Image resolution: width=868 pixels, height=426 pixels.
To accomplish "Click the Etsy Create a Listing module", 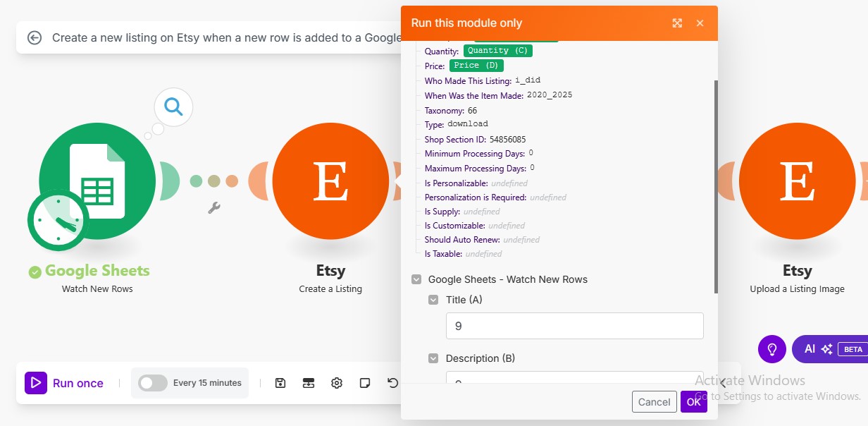I will (330, 181).
